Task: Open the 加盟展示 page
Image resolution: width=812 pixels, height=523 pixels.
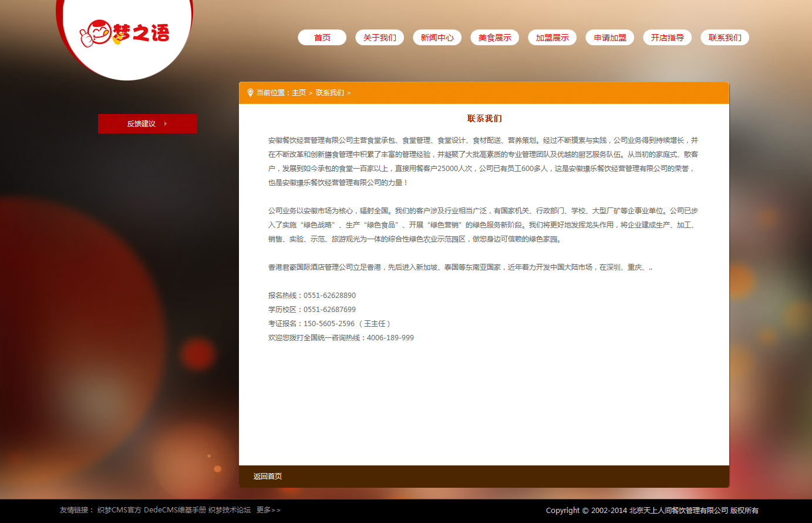Action: tap(552, 38)
